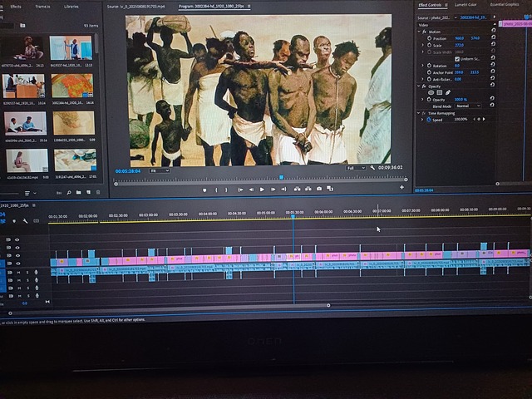Click the timeline Add Marker shield icon
The height and width of the screenshot is (399, 532).
point(14,221)
